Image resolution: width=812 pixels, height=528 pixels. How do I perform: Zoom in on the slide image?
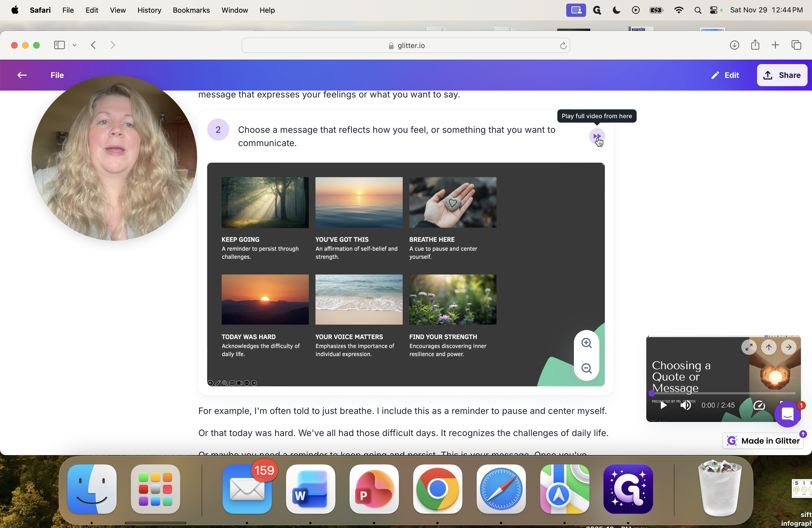click(586, 343)
